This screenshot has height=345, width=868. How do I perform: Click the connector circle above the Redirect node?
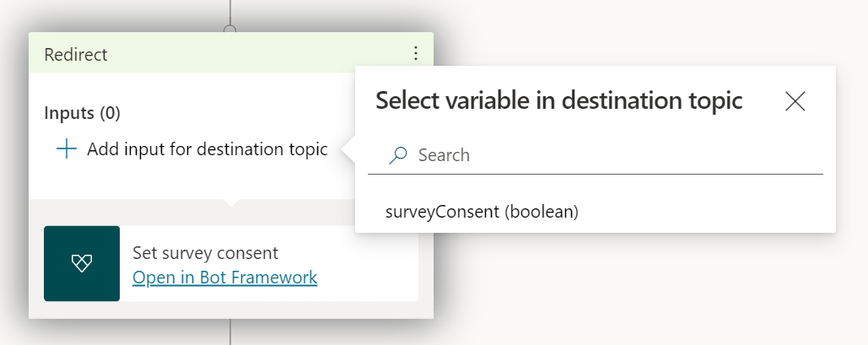(229, 29)
